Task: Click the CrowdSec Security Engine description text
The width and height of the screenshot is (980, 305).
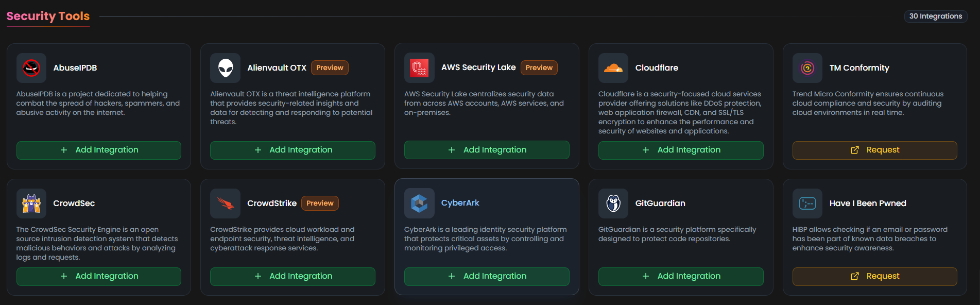Action: pyautogui.click(x=97, y=244)
